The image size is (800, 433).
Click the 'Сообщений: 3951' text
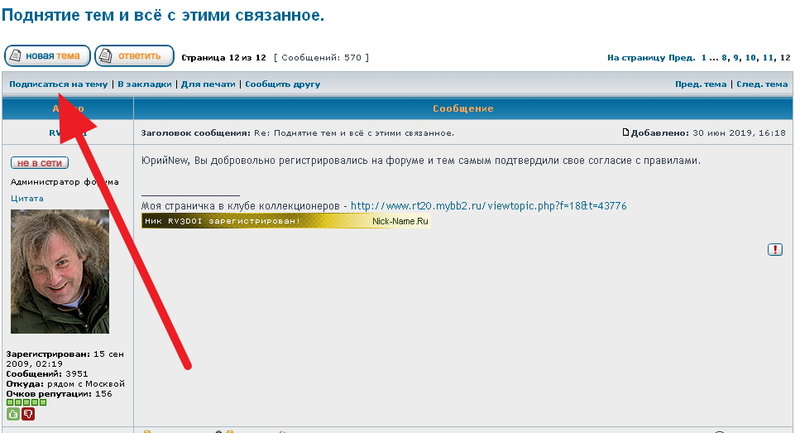click(x=47, y=374)
